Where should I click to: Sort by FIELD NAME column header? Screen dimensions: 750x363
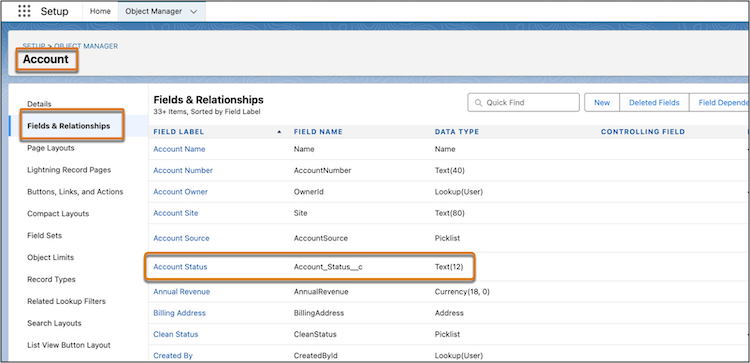[x=318, y=132]
